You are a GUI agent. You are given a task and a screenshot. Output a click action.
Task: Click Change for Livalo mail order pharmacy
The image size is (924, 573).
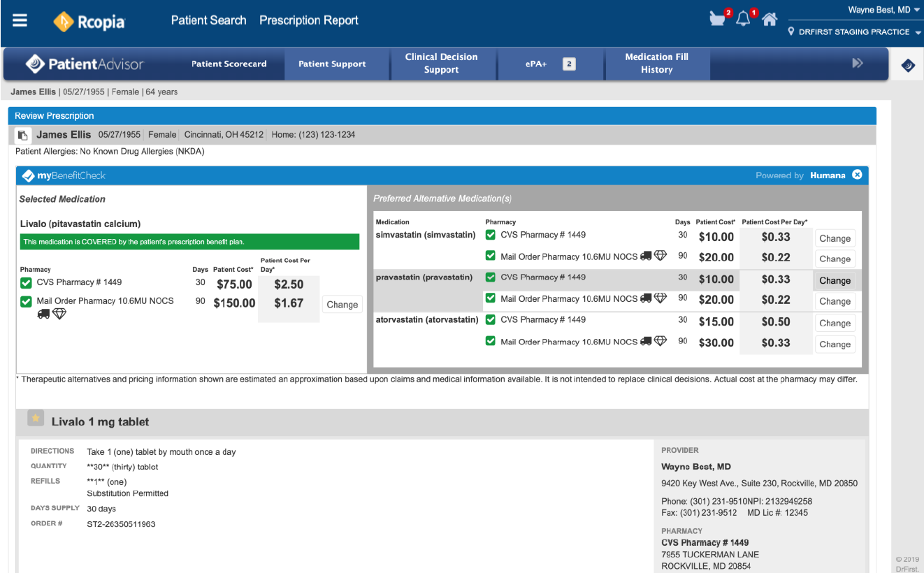coord(342,305)
